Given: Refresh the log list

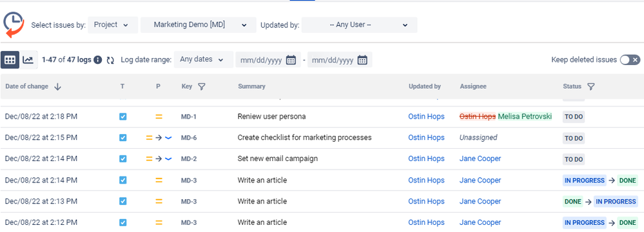Looking at the screenshot, I should (110, 61).
